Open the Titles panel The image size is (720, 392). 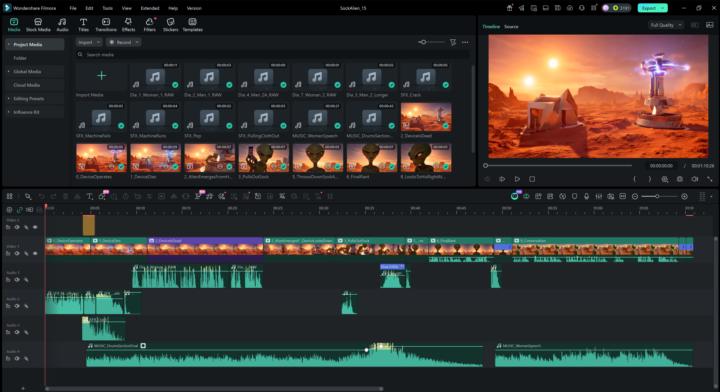tap(83, 24)
